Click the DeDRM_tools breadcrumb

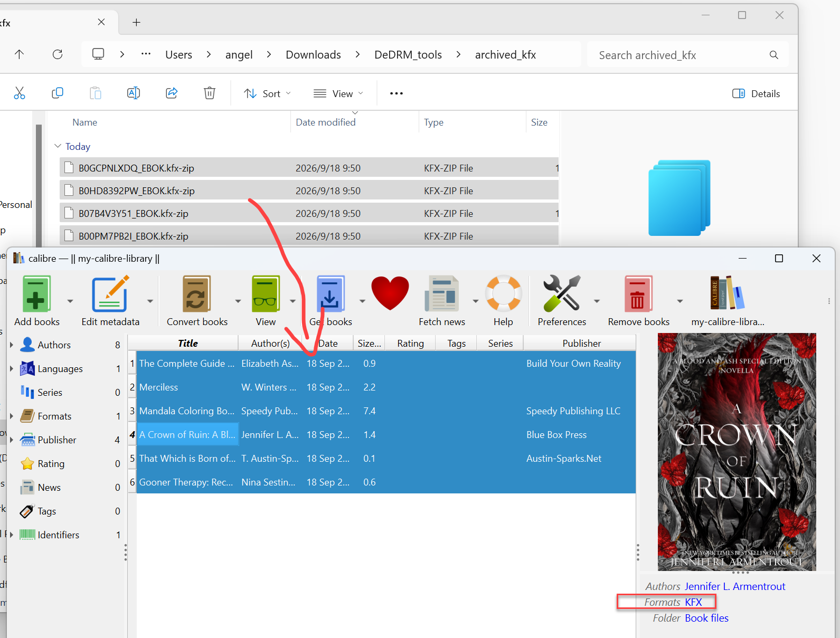point(408,54)
